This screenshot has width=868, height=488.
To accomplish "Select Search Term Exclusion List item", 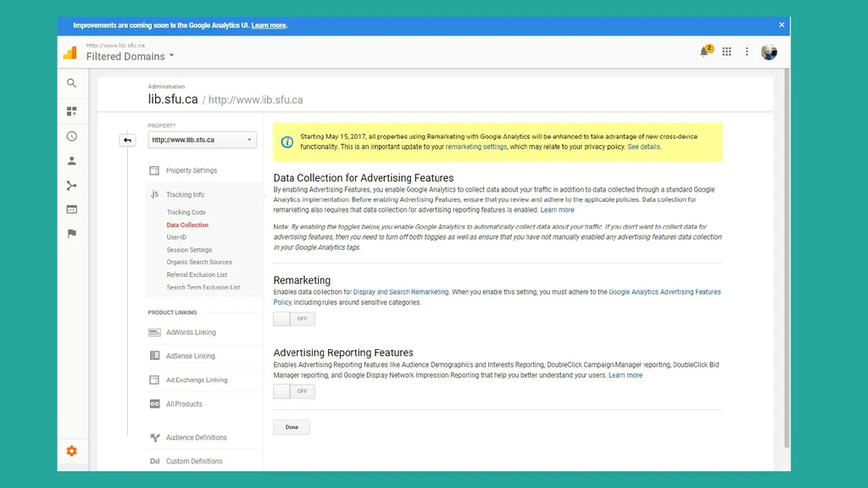I will (x=203, y=288).
